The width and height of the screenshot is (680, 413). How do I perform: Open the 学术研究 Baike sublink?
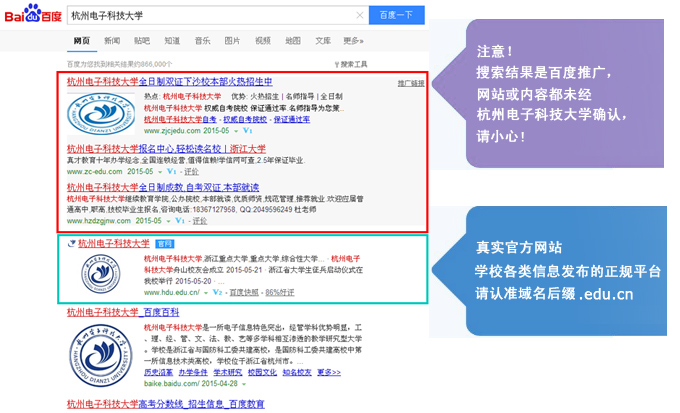tap(228, 373)
